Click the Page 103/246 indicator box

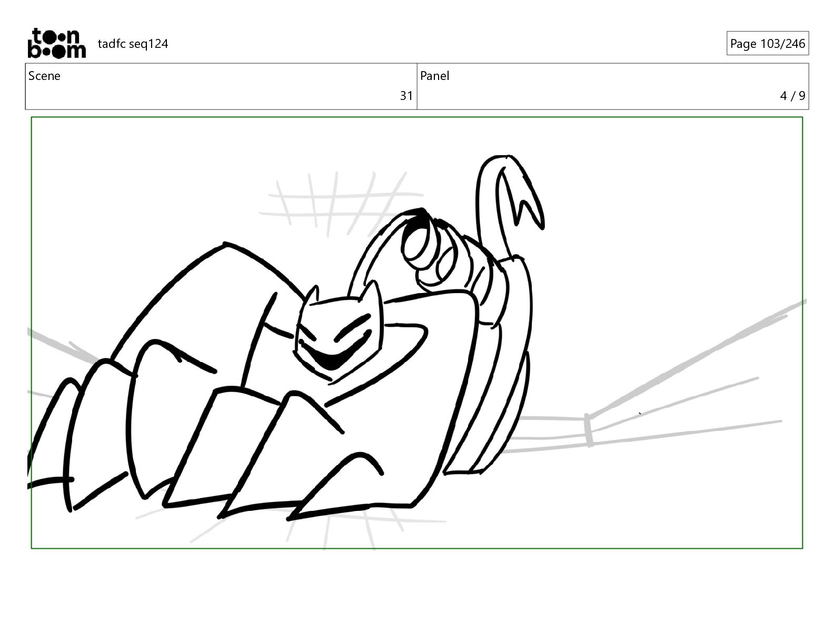point(767,44)
